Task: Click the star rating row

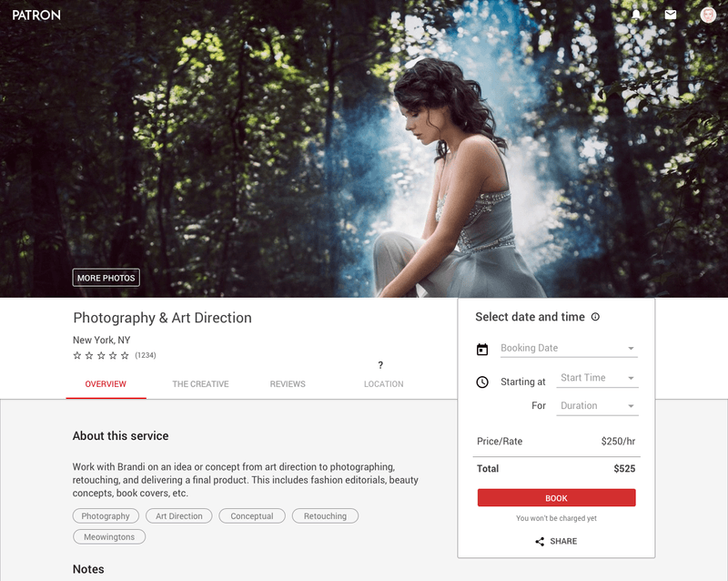Action: click(x=101, y=355)
